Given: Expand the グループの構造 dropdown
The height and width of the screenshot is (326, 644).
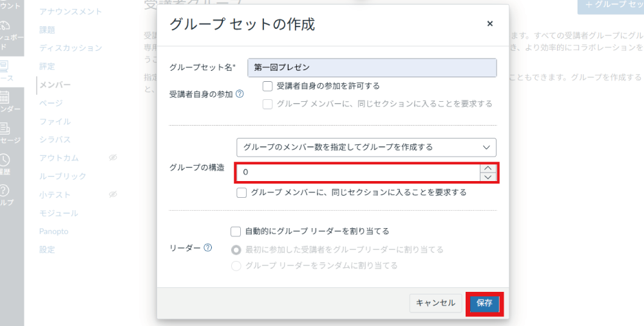Looking at the screenshot, I should click(x=366, y=147).
